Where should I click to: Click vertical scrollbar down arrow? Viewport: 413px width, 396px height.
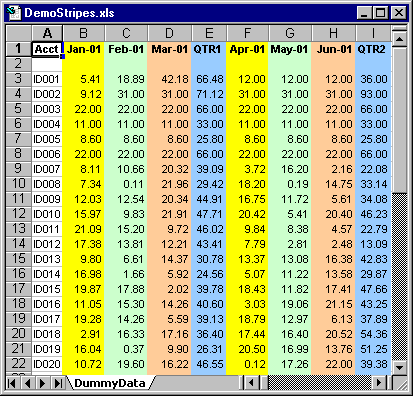pos(399,368)
